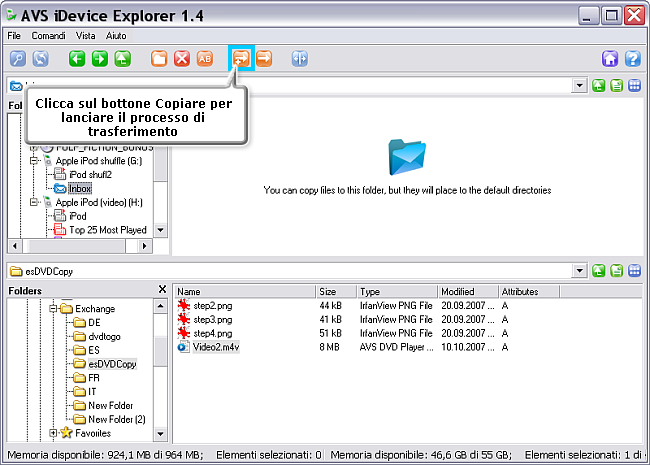Click lower panel green up-folder icon

598,271
